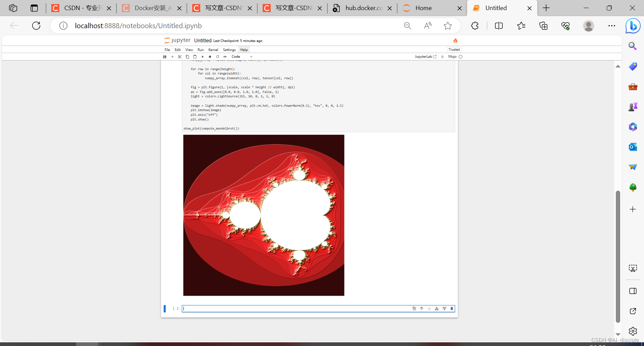Insert a new cell with plus icon
Viewport: 644px width, 346px height.
click(x=172, y=57)
